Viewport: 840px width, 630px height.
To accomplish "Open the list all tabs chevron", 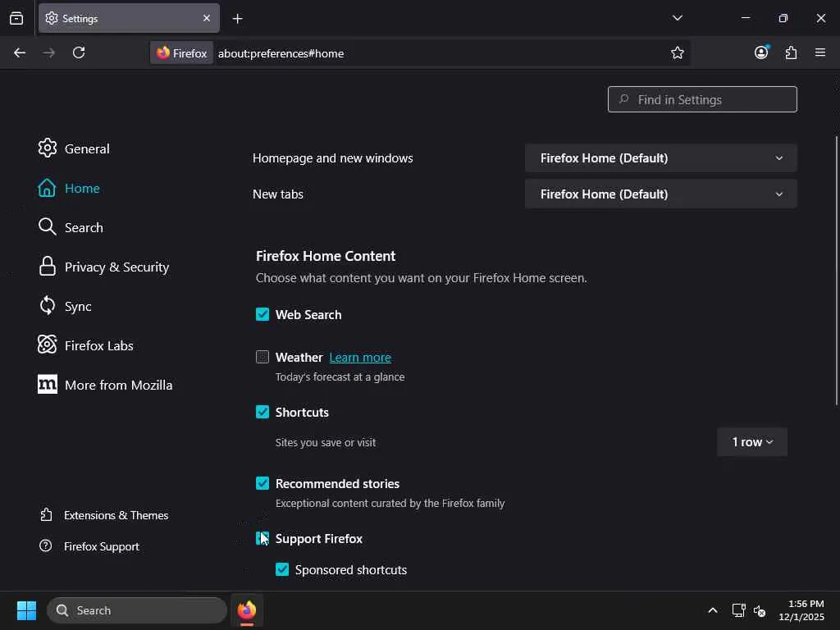I will [677, 18].
